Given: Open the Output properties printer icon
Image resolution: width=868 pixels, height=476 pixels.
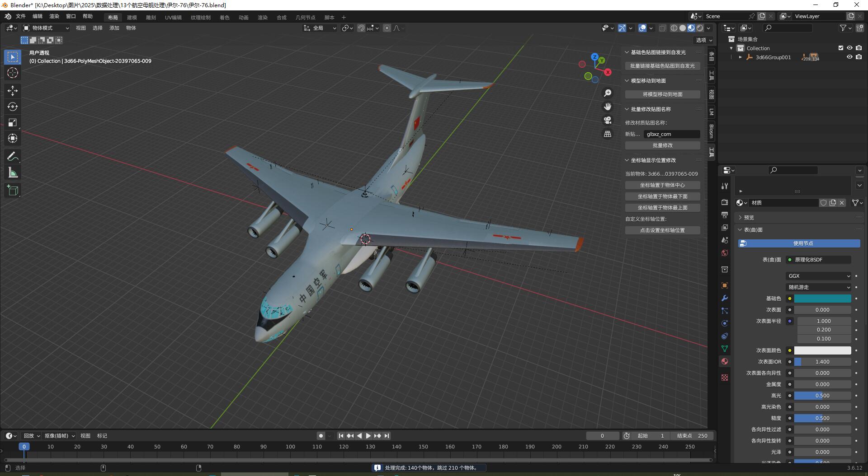Looking at the screenshot, I should click(x=725, y=215).
